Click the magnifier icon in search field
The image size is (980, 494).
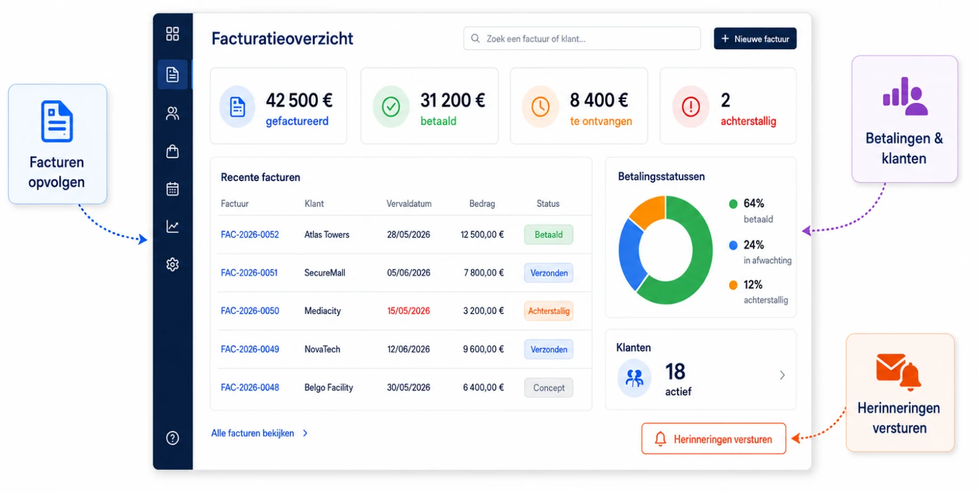click(475, 39)
